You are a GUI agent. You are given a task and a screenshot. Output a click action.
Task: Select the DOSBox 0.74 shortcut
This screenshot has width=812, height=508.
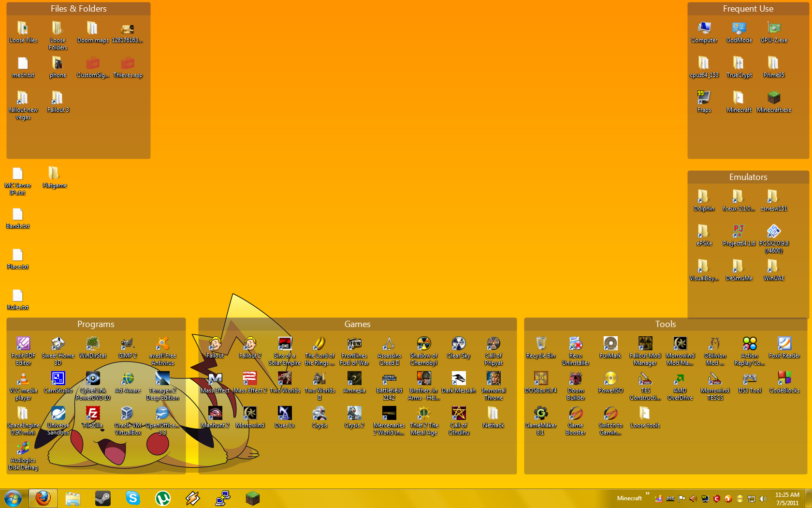tap(541, 379)
